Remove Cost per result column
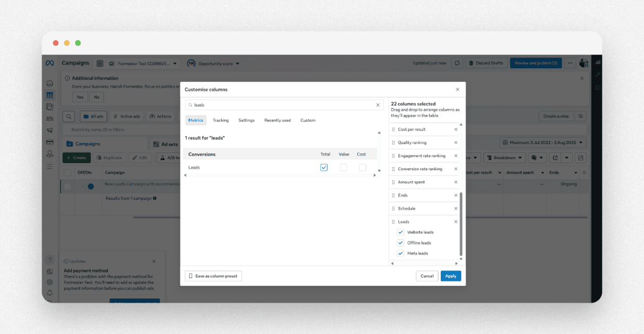Viewport: 644px width, 334px height. [x=456, y=129]
